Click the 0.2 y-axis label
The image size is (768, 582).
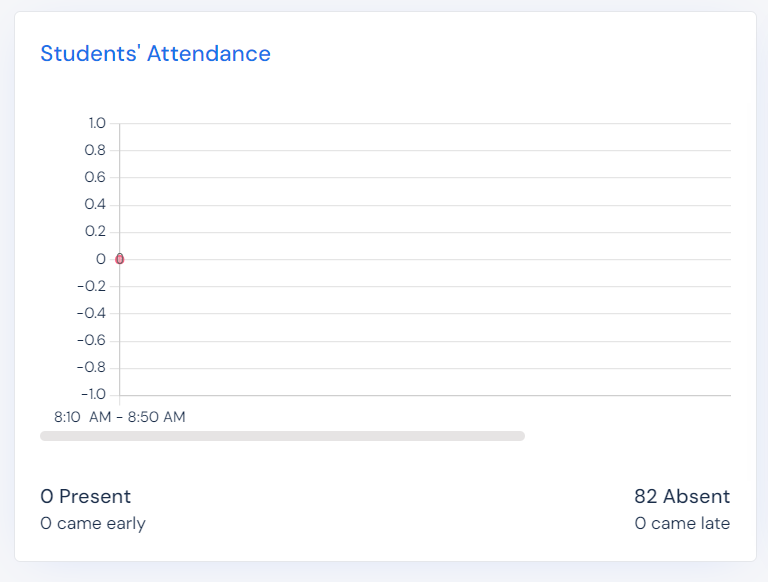(x=95, y=231)
